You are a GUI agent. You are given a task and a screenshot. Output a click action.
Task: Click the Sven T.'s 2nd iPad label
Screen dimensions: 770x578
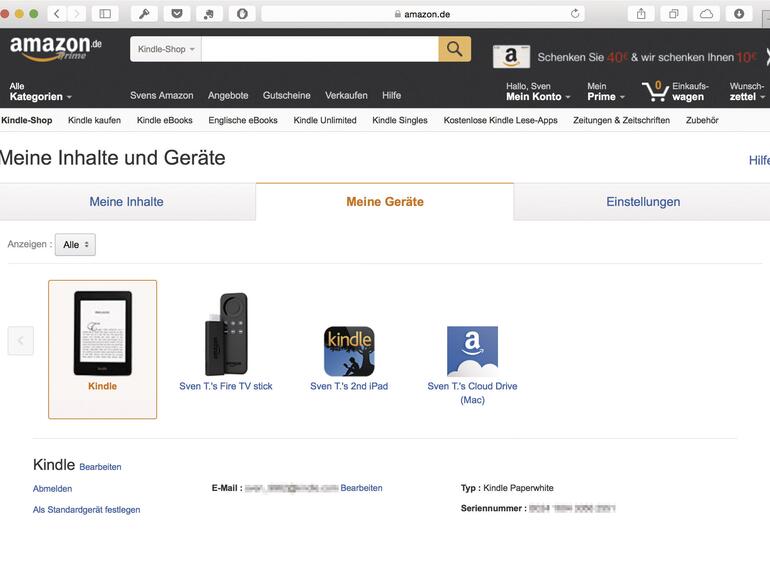349,386
